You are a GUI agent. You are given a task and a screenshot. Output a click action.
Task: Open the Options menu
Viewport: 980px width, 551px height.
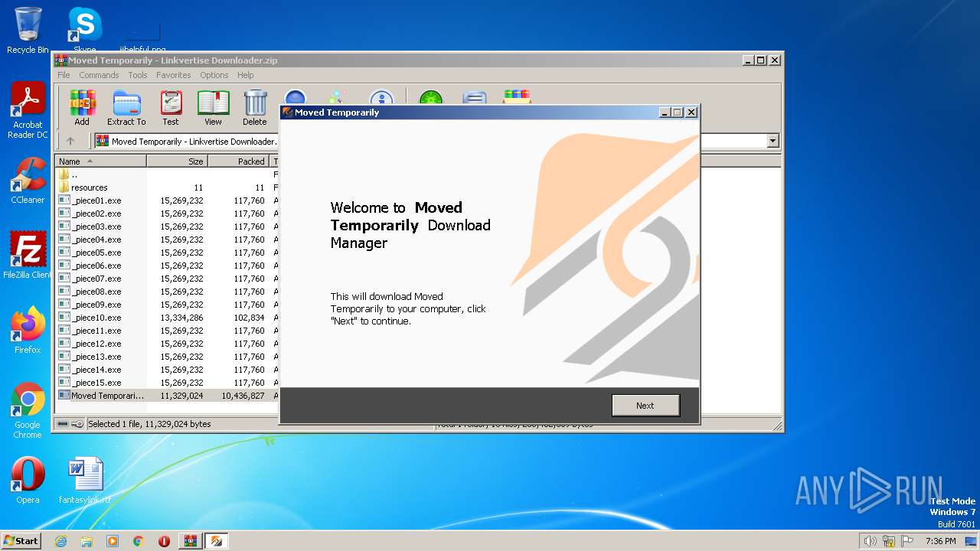coord(214,75)
